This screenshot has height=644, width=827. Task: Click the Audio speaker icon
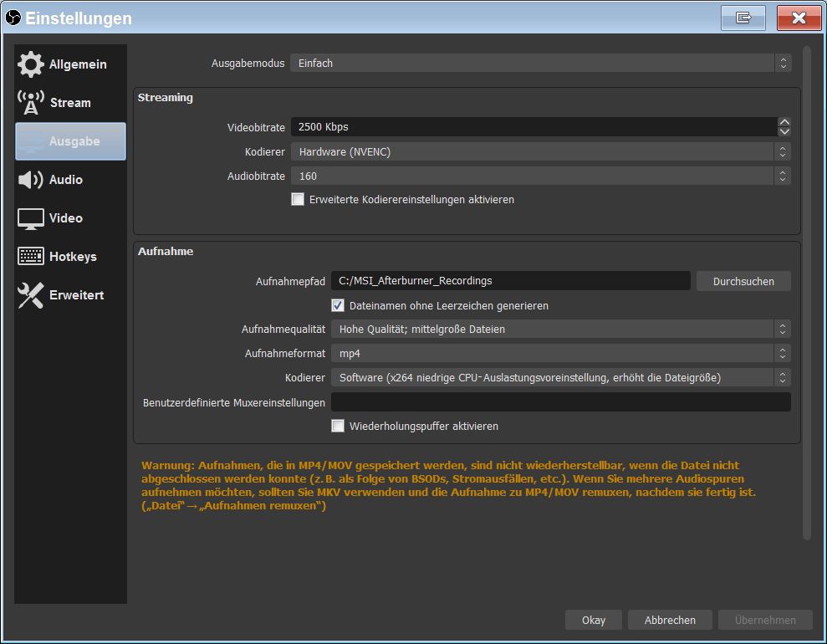(x=31, y=180)
